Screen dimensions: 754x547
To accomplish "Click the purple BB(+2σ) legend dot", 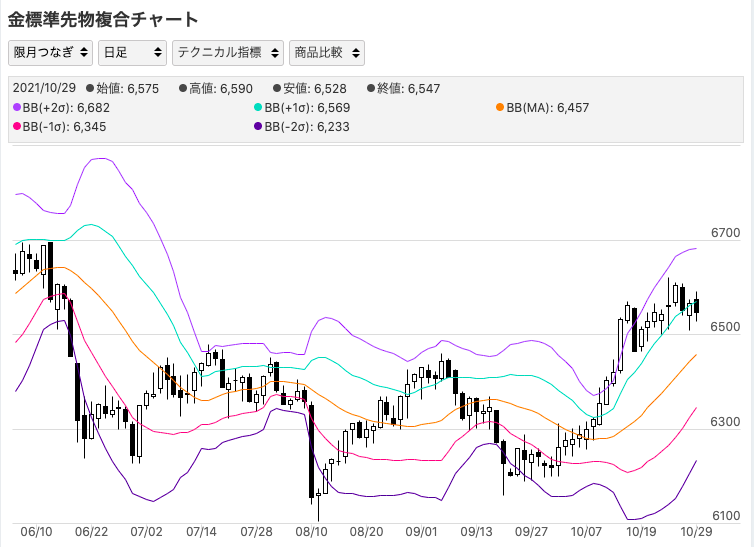I will [x=17, y=108].
